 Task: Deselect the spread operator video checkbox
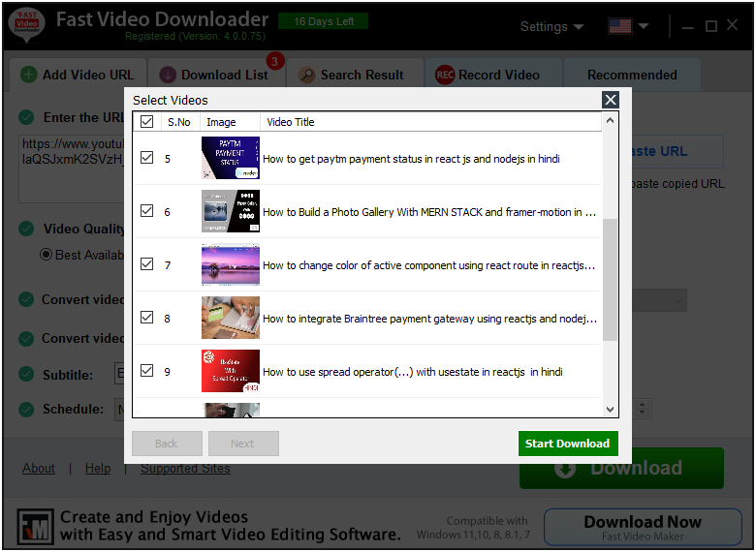point(147,371)
